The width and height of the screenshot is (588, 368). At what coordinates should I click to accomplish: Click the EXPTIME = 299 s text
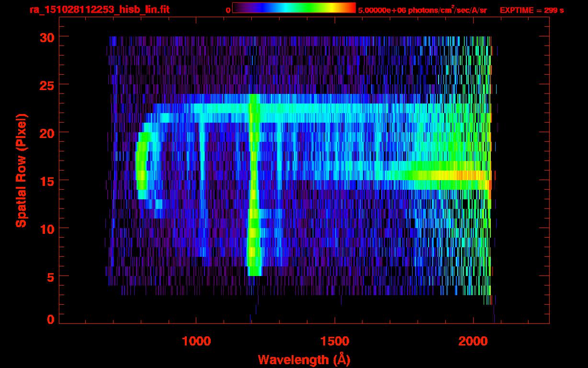click(x=531, y=10)
